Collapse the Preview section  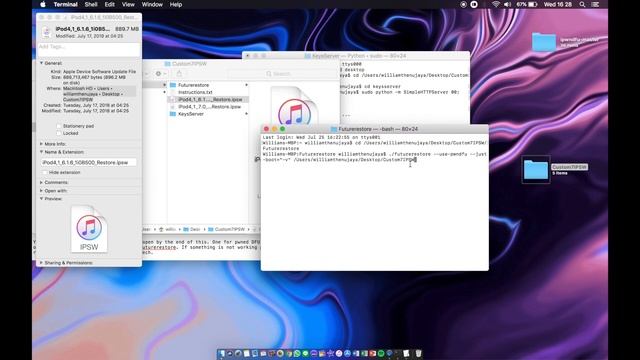tap(41, 199)
